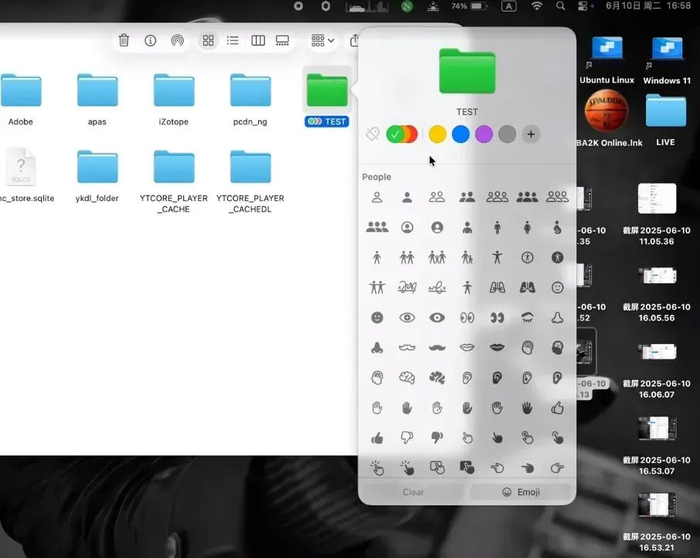
Task: Choose the outlined brain symbol
Action: pyautogui.click(x=407, y=378)
